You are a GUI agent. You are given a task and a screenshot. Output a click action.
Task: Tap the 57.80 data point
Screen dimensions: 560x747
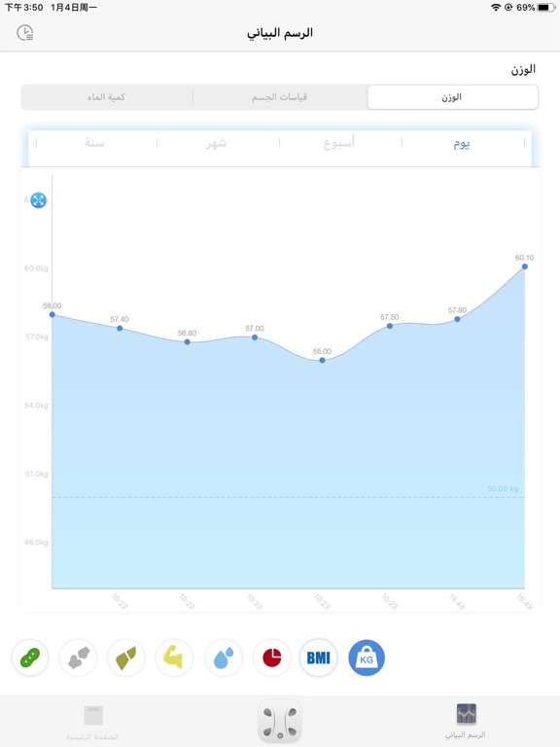457,319
